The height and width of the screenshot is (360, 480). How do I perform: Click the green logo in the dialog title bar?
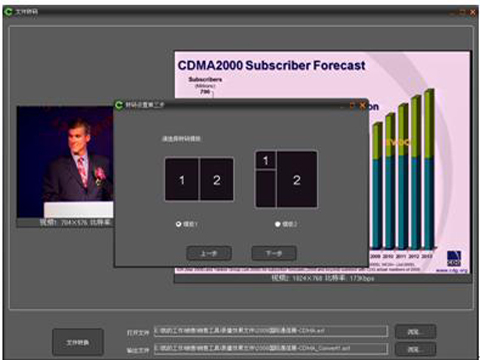[119, 105]
